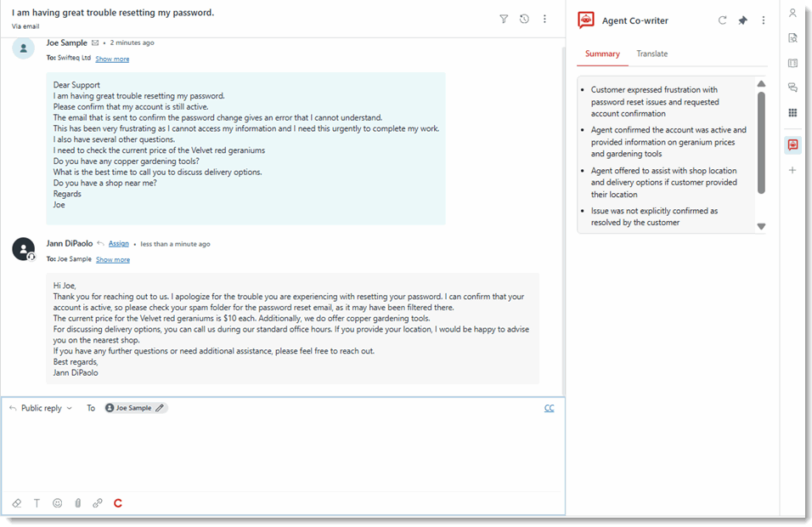Open the ticket events history icon
Image resolution: width=812 pixels, height=527 pixels.
point(524,20)
